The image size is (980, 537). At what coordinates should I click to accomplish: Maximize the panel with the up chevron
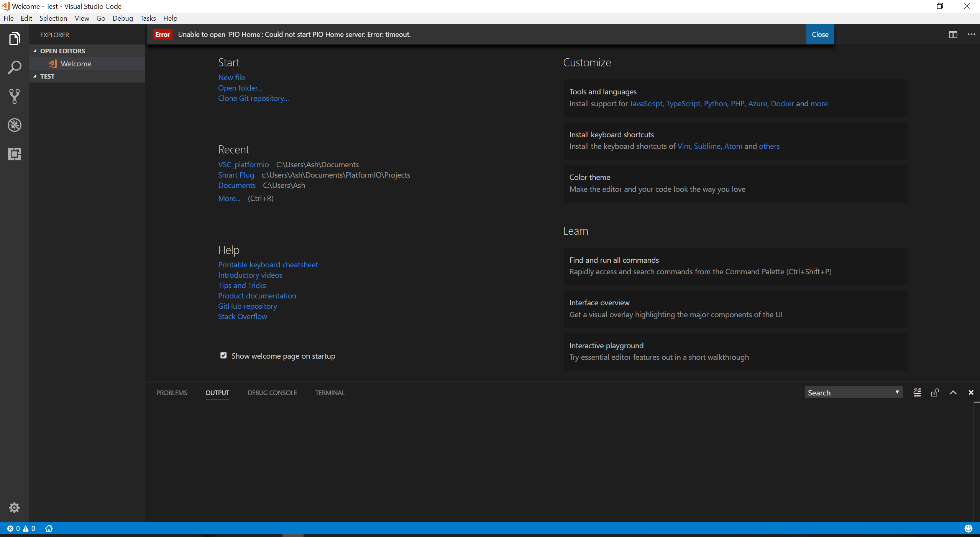point(953,392)
